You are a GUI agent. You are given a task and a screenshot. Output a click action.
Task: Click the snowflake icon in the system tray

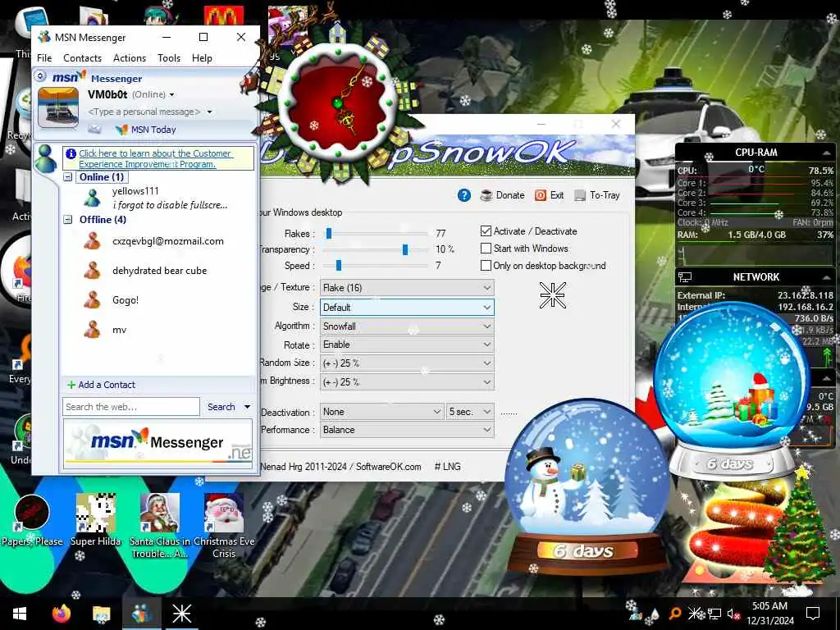(694, 614)
